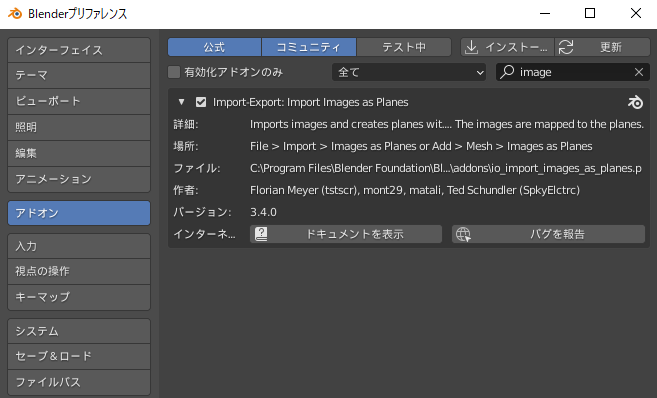Screen dimensions: 657x398
Task: Click the version value 3.4.0
Action: point(263,212)
